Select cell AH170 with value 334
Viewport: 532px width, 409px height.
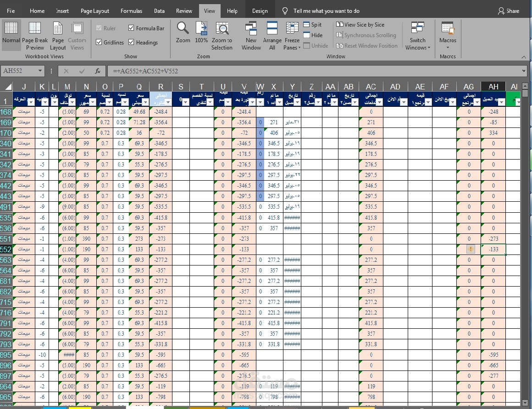tap(493, 133)
